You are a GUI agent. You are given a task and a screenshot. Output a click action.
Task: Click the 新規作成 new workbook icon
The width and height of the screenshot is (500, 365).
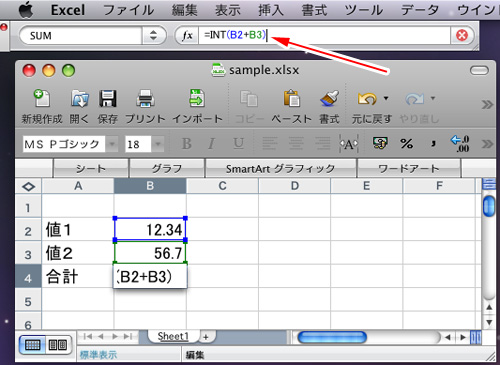click(42, 99)
